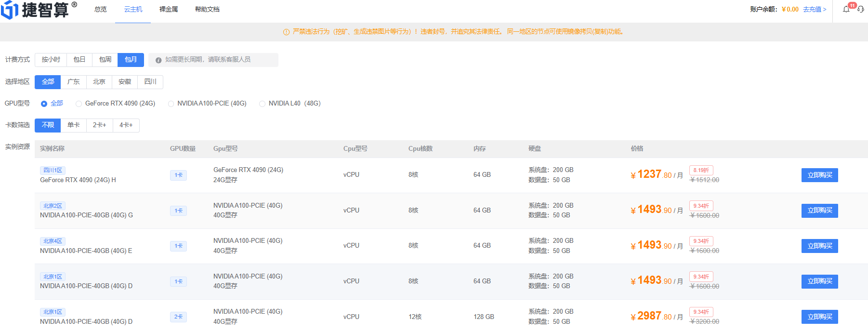The image size is (868, 332).
Task: Select NVIDIA L40 (48G) radio option
Action: [262, 104]
